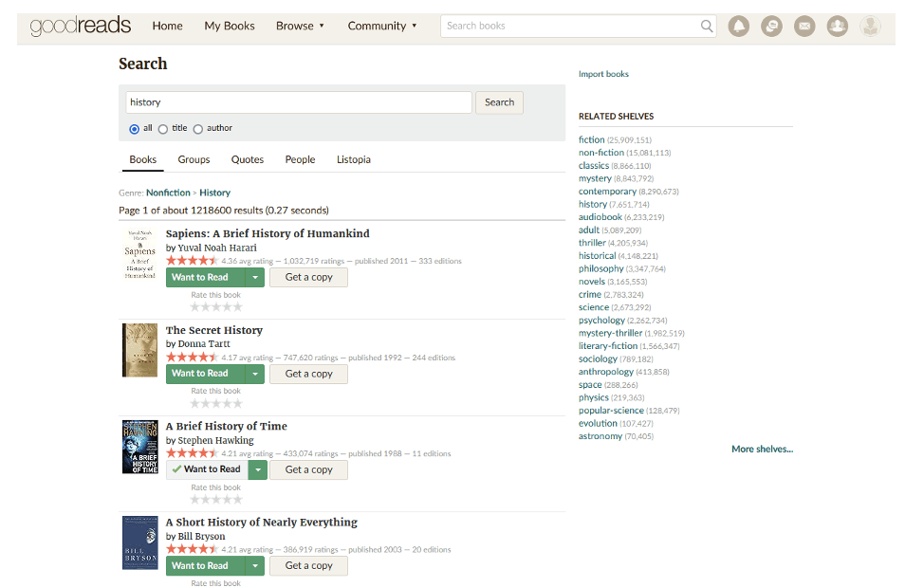
Task: Mark The Secret History as Want to Read
Action: (x=206, y=374)
